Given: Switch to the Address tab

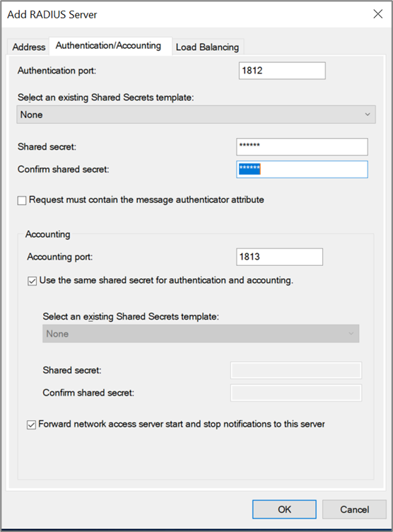Looking at the screenshot, I should (x=29, y=47).
